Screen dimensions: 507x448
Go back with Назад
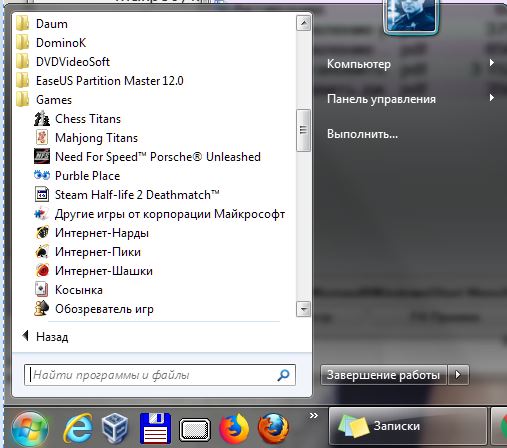coord(45,337)
